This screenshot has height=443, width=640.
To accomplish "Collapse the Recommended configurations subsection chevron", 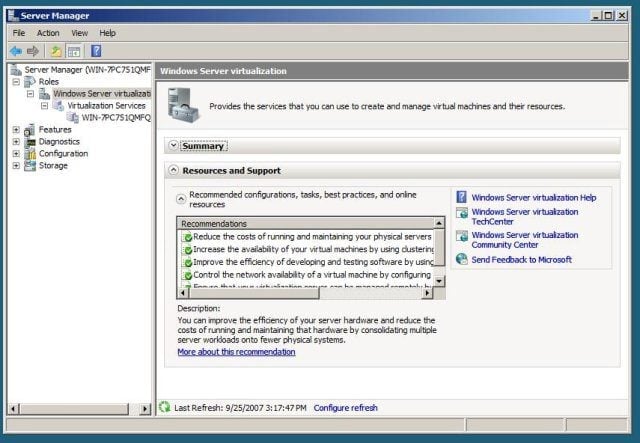I will click(x=181, y=199).
